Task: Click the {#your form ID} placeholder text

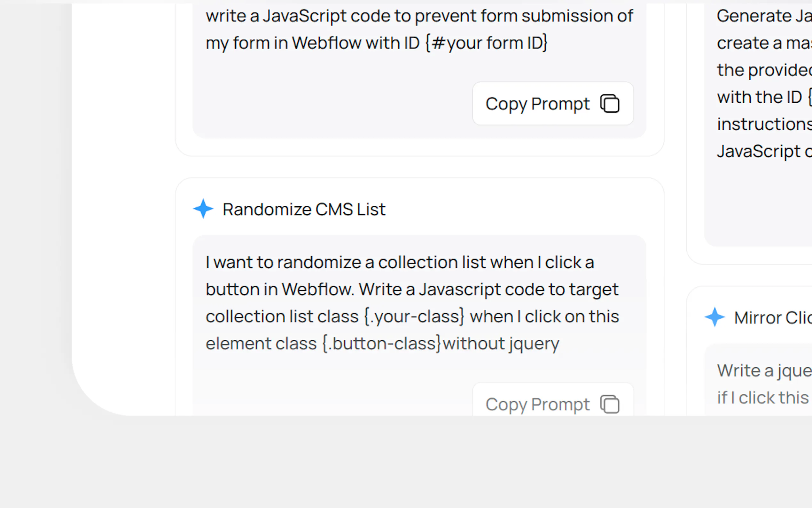Action: pyautogui.click(x=486, y=42)
